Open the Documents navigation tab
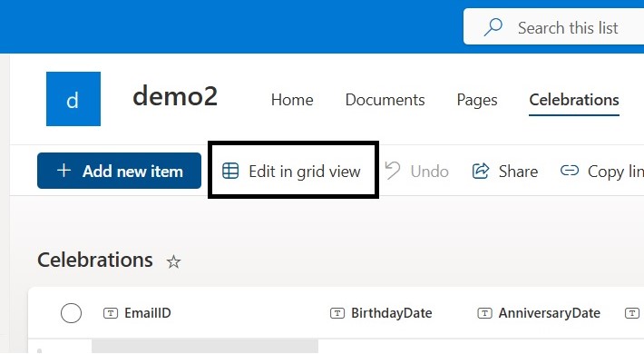This screenshot has height=354, width=644. 385,100
